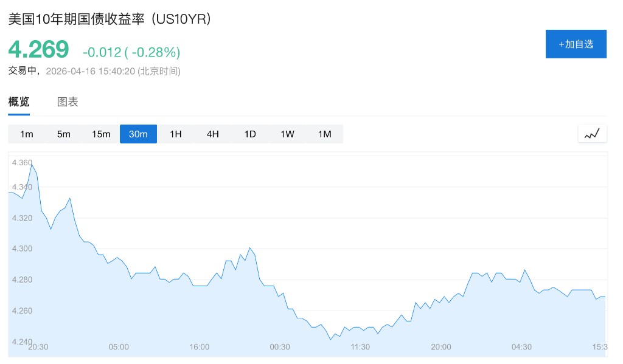Choose the 4H timeframe
The height and width of the screenshot is (364, 623).
213,134
